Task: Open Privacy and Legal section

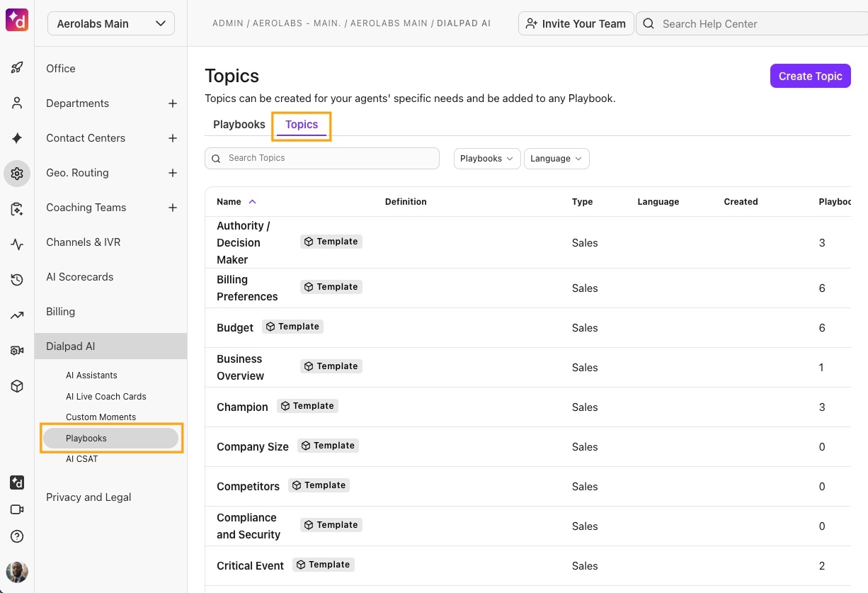Action: click(88, 497)
